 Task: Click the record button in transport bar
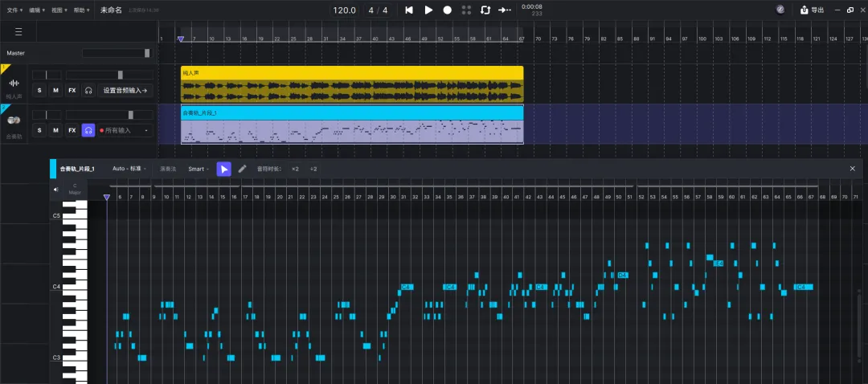tap(448, 10)
